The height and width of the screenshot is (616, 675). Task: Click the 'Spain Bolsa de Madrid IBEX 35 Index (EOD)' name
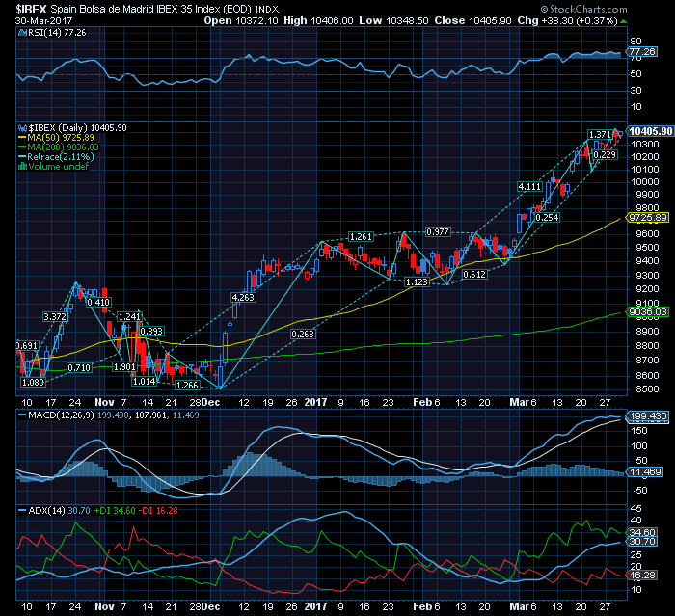click(x=150, y=9)
